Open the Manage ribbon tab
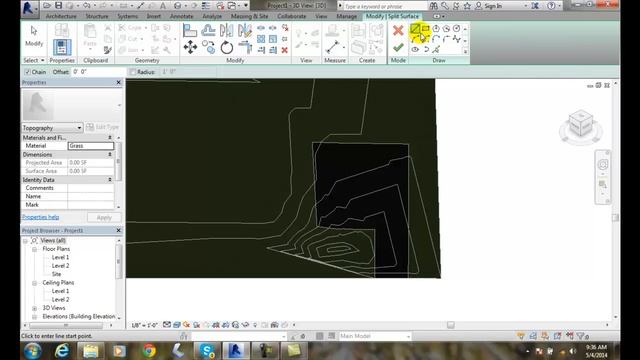The height and width of the screenshot is (360, 640). click(347, 16)
